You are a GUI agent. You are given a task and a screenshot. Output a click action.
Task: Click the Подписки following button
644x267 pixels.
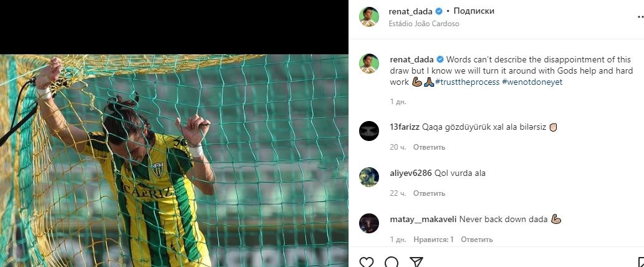tap(474, 11)
